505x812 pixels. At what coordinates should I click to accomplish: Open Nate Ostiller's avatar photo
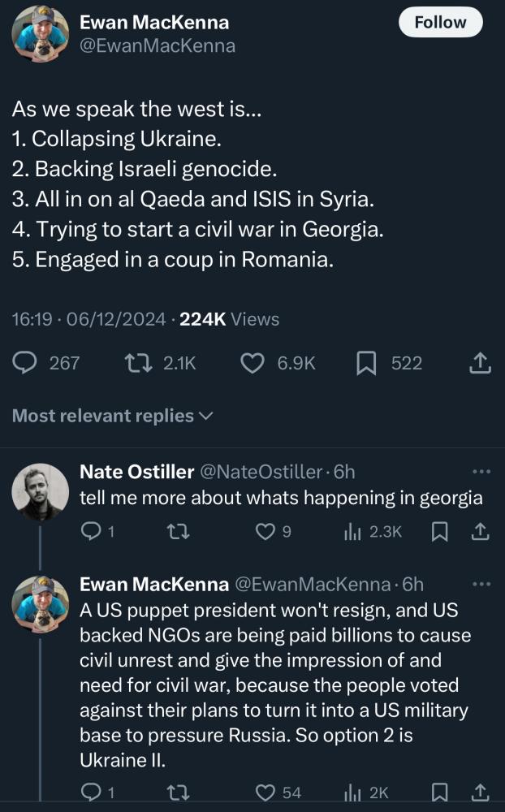click(x=41, y=491)
